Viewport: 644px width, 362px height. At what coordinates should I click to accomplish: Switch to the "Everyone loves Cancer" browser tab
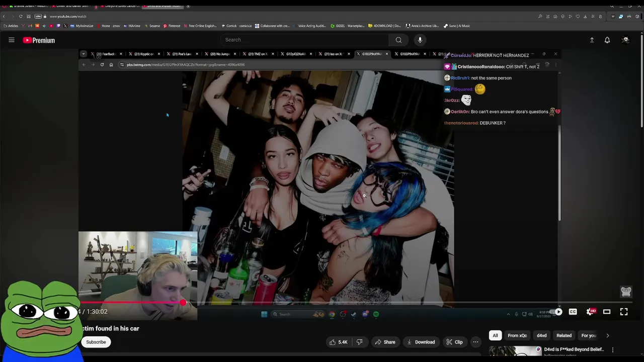click(x=120, y=6)
